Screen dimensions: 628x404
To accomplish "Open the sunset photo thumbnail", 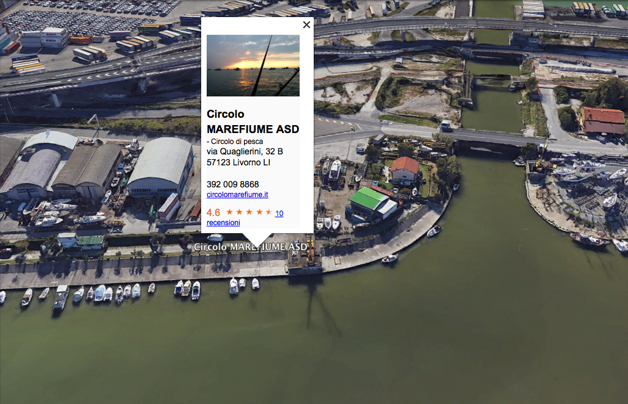I will (x=253, y=66).
